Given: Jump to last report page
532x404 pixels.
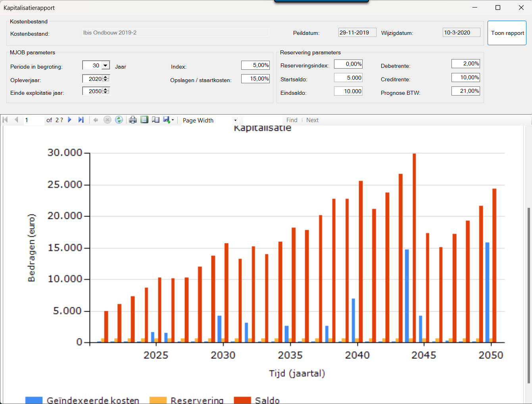Looking at the screenshot, I should point(81,120).
